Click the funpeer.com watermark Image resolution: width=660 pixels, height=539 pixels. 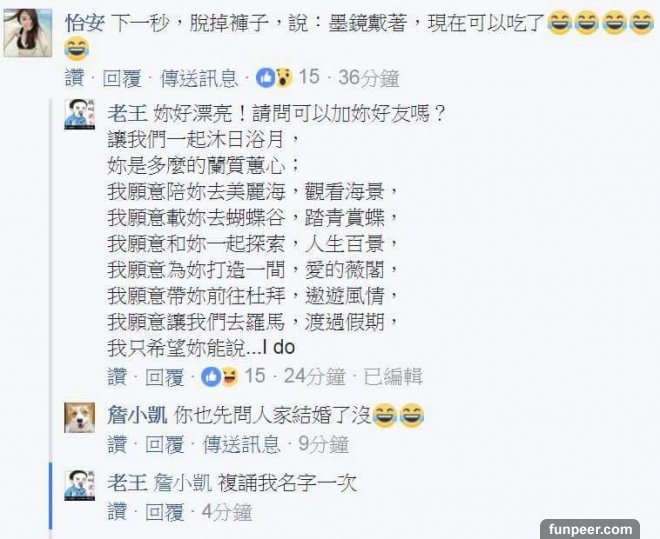click(x=590, y=529)
